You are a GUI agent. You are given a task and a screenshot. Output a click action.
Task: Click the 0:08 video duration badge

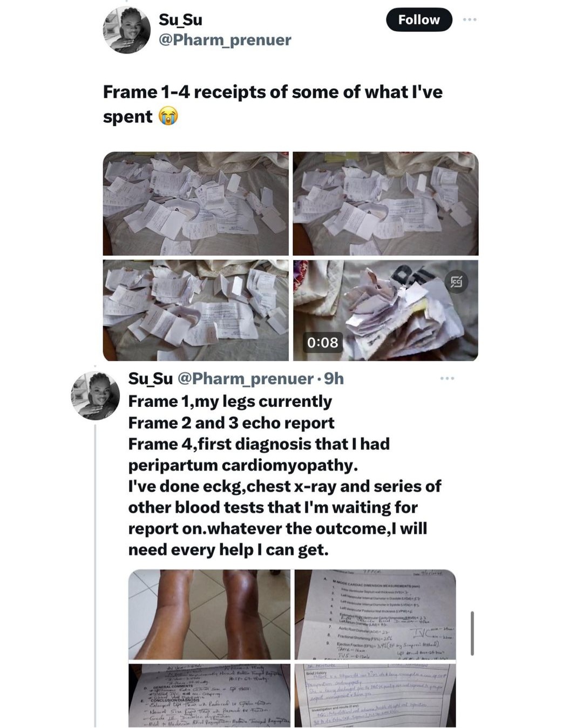[x=323, y=342]
